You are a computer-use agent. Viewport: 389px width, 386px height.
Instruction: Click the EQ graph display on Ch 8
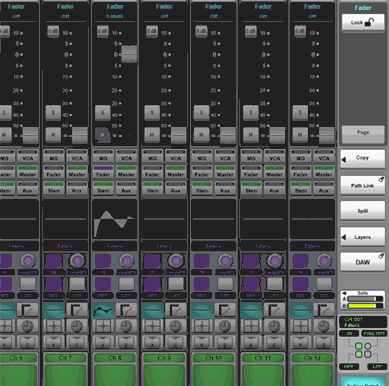coord(114,219)
